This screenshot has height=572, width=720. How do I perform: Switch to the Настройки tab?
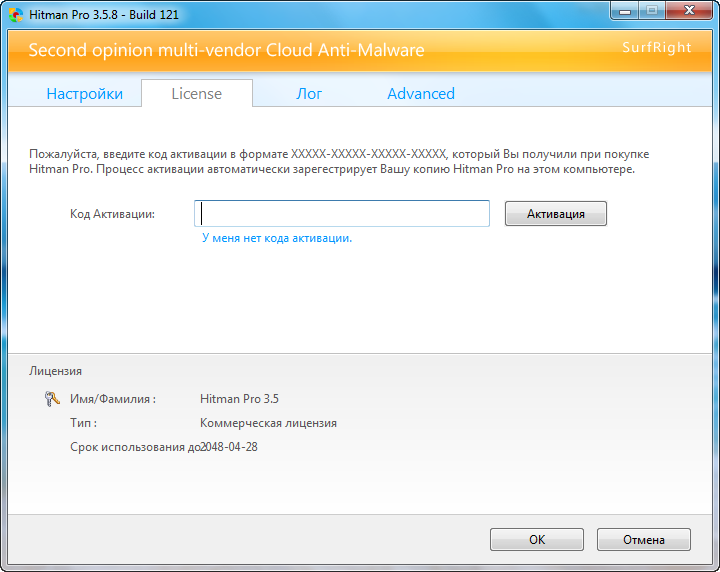pyautogui.click(x=84, y=94)
